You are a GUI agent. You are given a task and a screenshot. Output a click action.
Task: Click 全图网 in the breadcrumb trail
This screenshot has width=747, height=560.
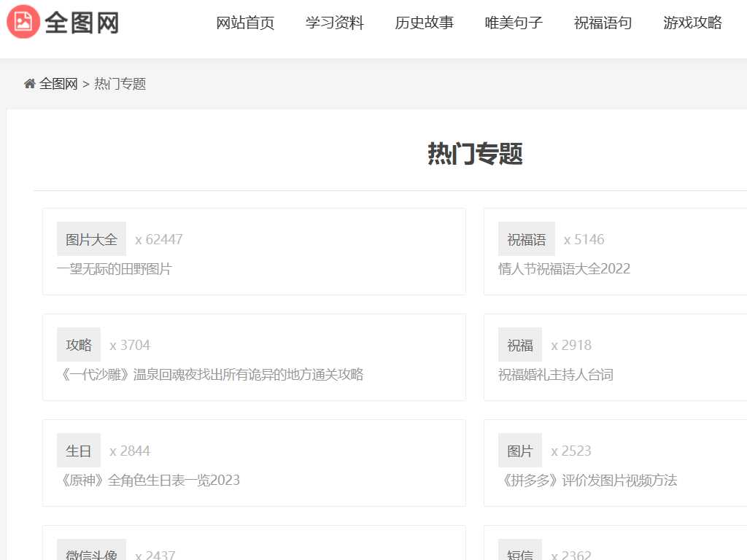tap(58, 83)
